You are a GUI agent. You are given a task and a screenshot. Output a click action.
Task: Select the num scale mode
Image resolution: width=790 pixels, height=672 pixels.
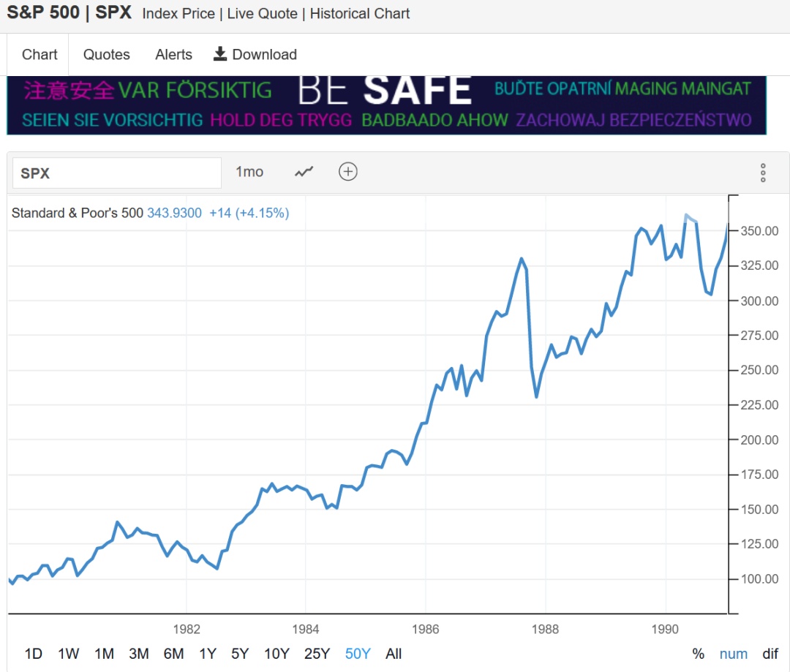pos(733,654)
